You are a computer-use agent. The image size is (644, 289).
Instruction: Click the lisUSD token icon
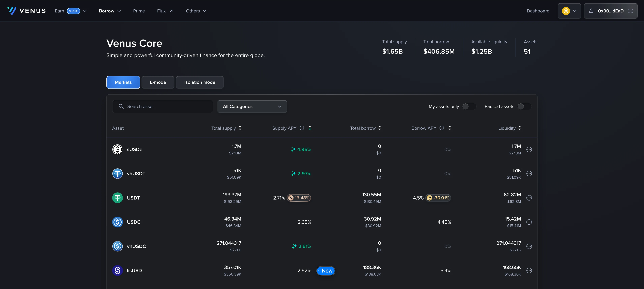[117, 270]
